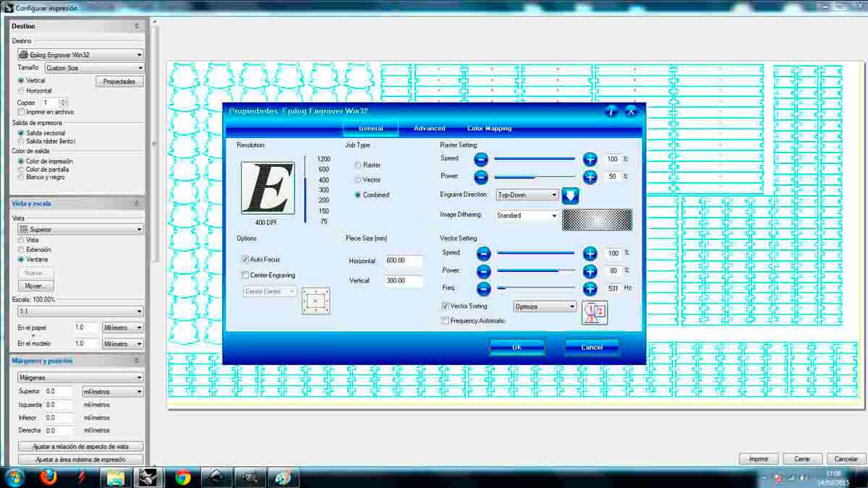Viewport: 868px width, 488px height.
Task: Click the resolution DPI vertical slider
Action: point(305,190)
